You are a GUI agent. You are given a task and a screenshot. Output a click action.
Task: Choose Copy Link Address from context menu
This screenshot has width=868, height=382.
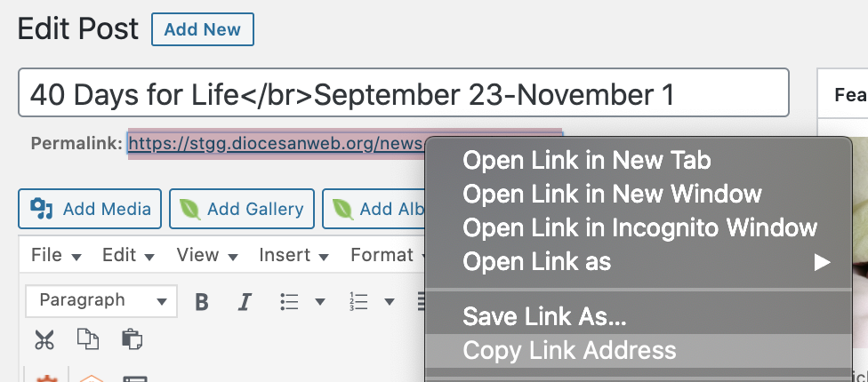pos(570,350)
